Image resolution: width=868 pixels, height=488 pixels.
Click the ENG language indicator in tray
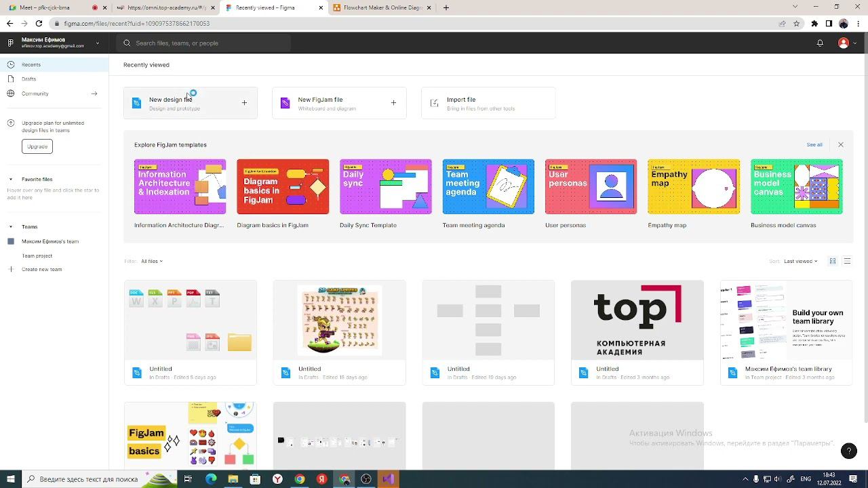coord(806,479)
